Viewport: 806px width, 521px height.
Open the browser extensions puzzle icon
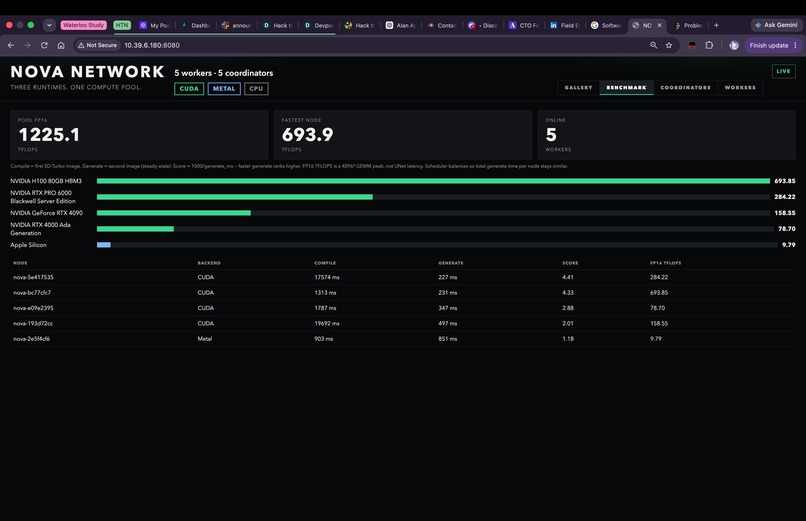pos(709,45)
